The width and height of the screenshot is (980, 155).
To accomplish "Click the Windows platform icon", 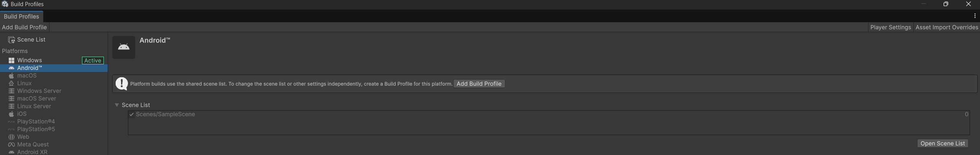I will [x=11, y=60].
